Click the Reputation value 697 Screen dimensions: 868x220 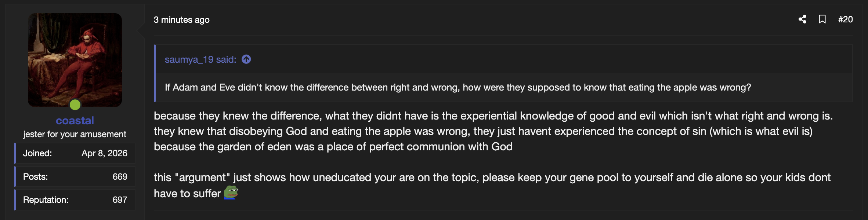[120, 200]
